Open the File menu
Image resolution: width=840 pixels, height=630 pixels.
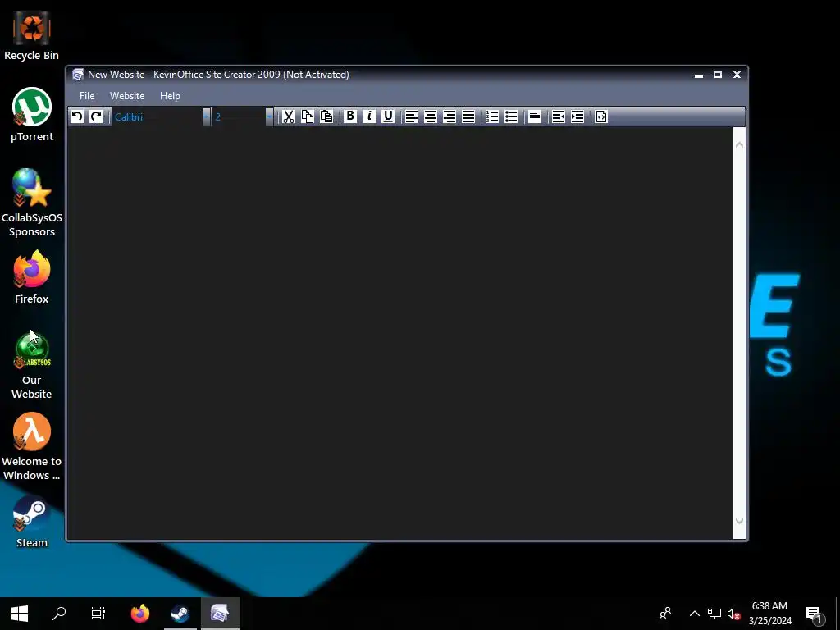(x=87, y=96)
